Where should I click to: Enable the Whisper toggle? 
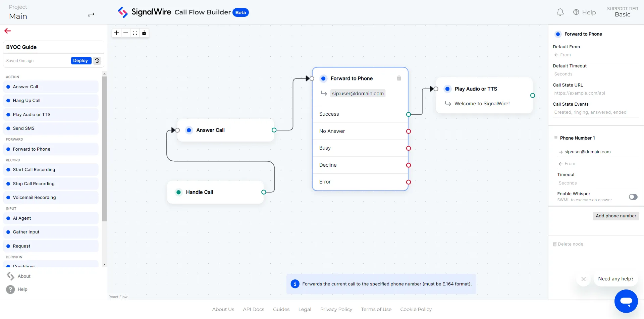point(633,197)
